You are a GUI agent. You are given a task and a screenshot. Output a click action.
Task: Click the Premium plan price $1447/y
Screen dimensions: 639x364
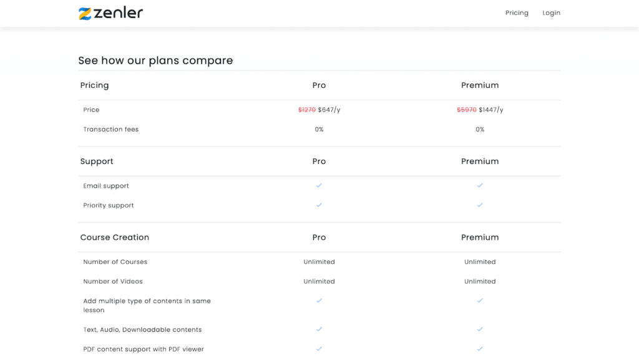tap(491, 110)
